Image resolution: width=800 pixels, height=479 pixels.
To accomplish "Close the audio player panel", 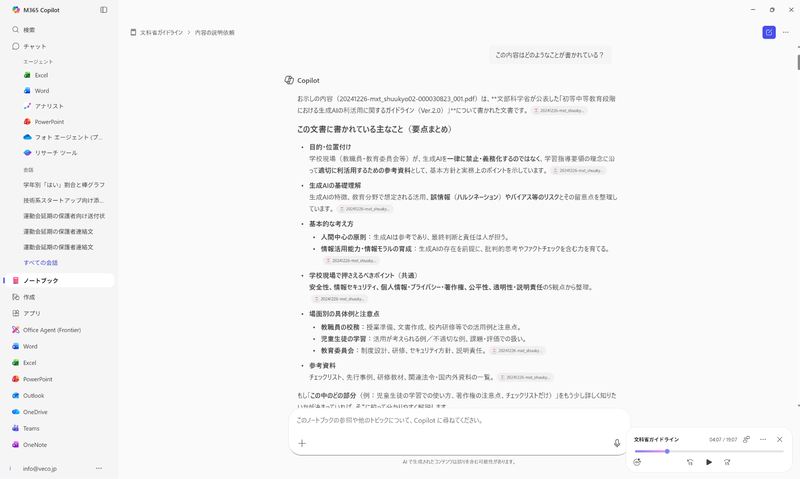I will pos(780,439).
